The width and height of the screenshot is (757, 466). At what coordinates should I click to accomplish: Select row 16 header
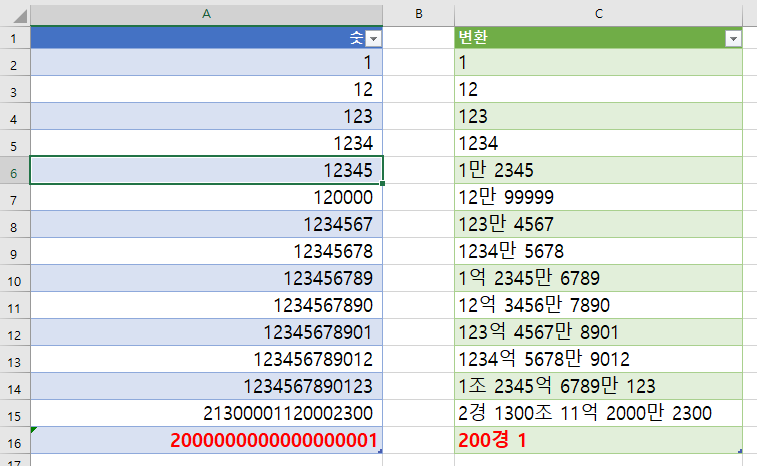(x=14, y=440)
